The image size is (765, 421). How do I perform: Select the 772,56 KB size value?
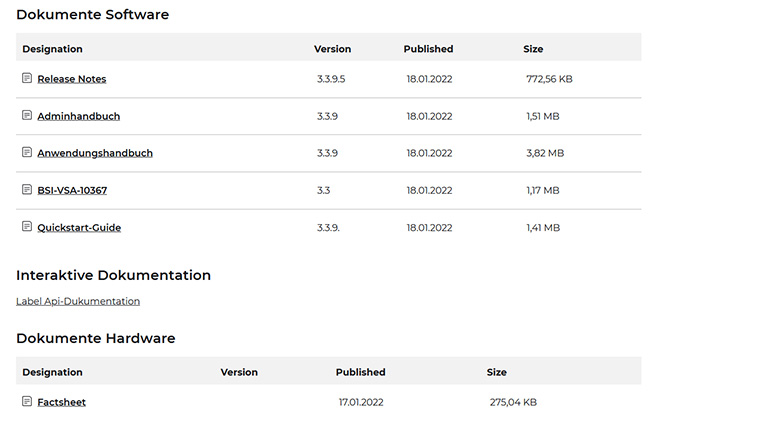coord(549,79)
